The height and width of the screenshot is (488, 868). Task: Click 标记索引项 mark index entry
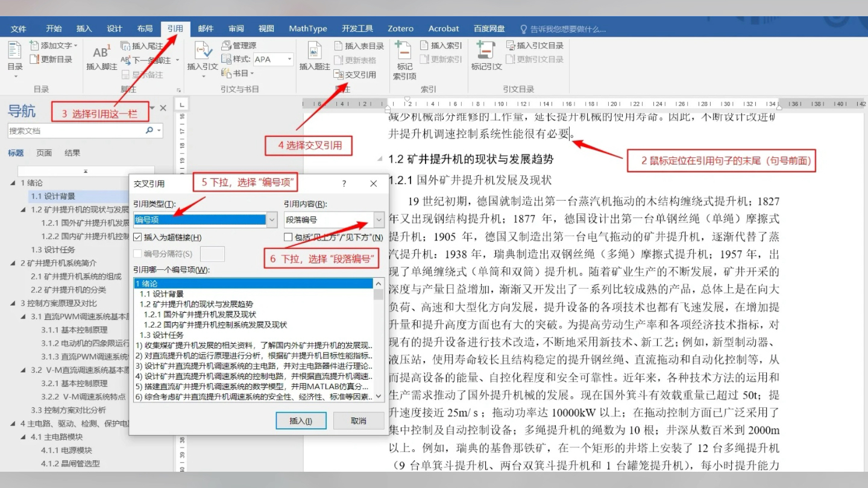(404, 60)
